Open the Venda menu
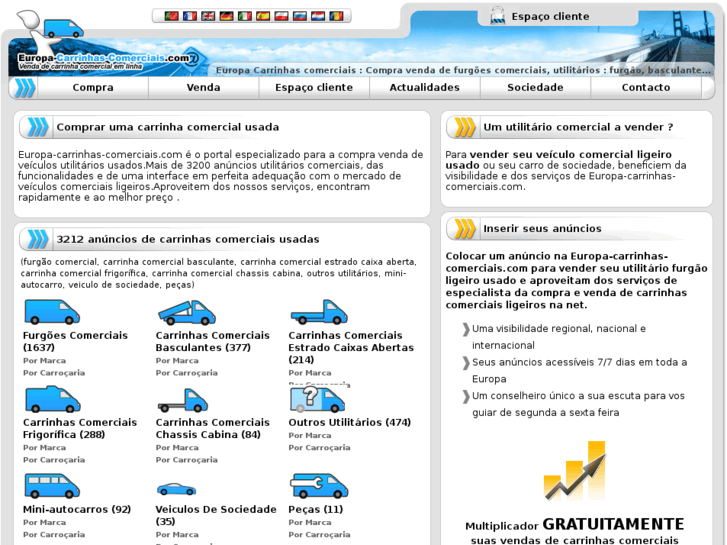 click(x=203, y=87)
